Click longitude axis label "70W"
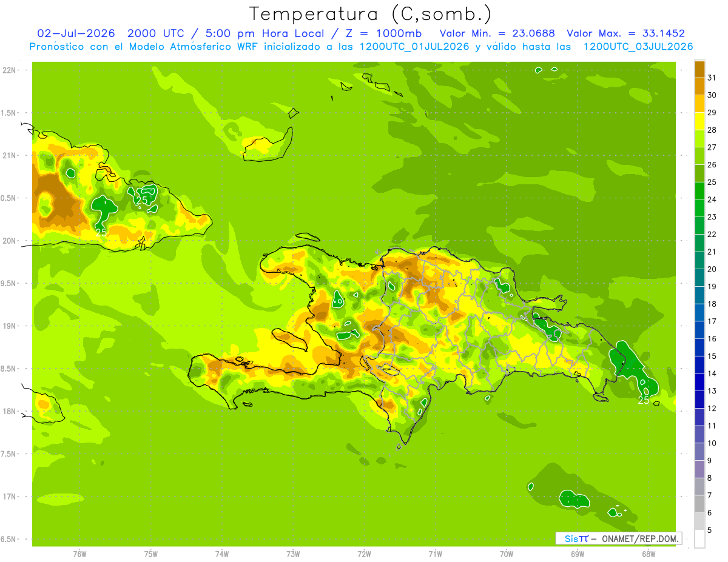The width and height of the screenshot is (728, 562). [507, 554]
